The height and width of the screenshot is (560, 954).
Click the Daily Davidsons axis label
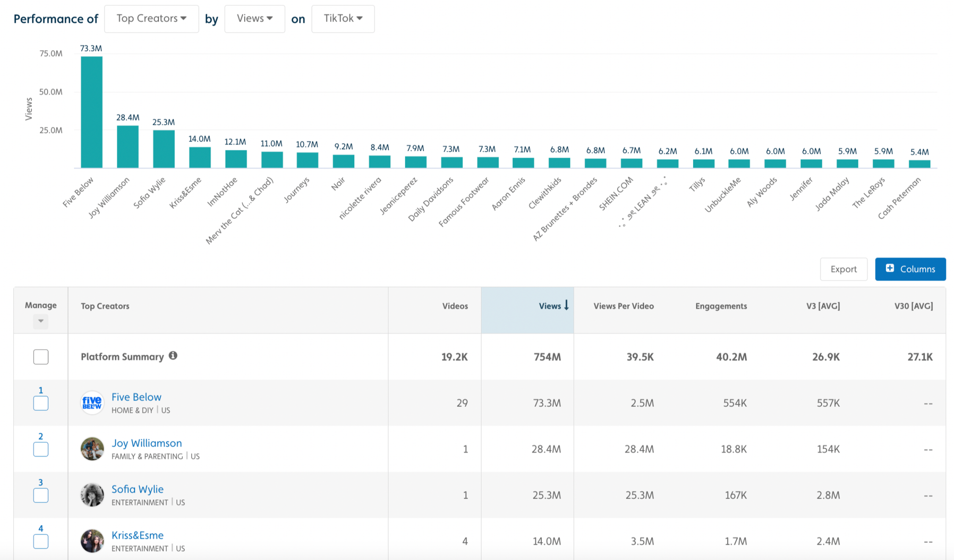[430, 199]
